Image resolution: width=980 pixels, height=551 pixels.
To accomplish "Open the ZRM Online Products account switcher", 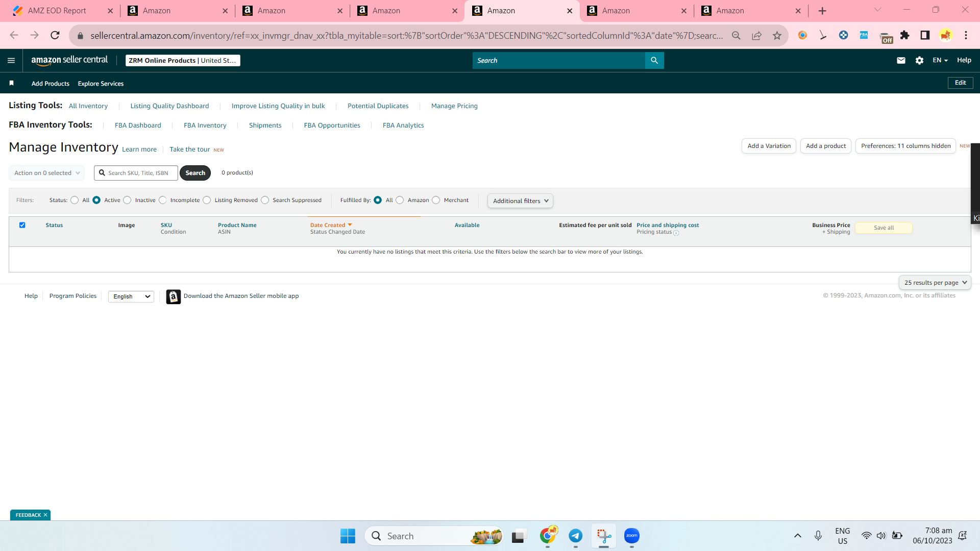I will click(183, 60).
